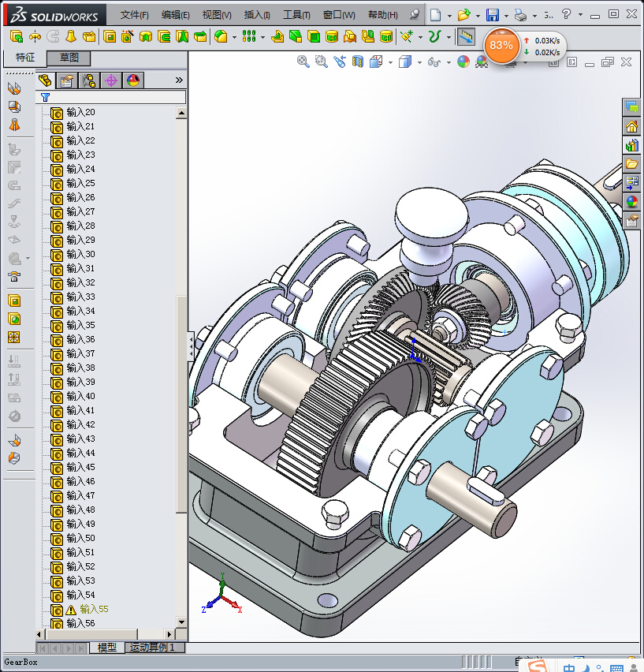Viewport: 644px width, 672px height.
Task: Open the 视图(V) menu
Action: [217, 15]
